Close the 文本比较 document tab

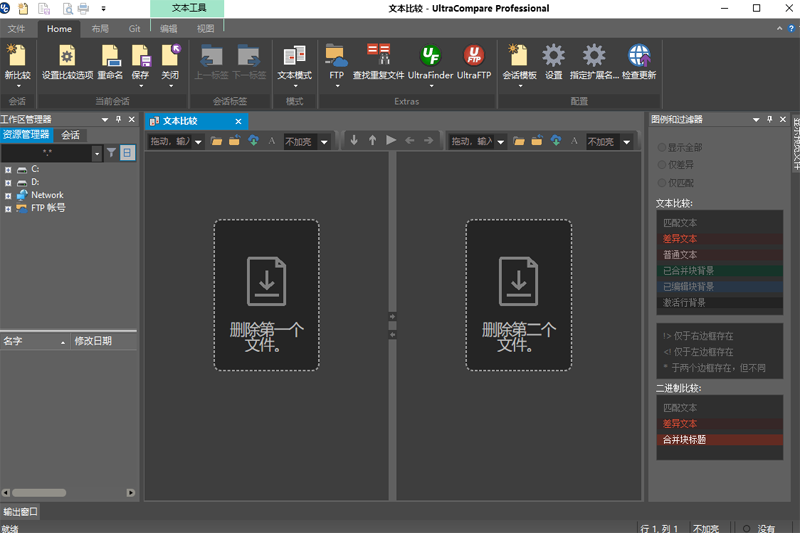(238, 121)
